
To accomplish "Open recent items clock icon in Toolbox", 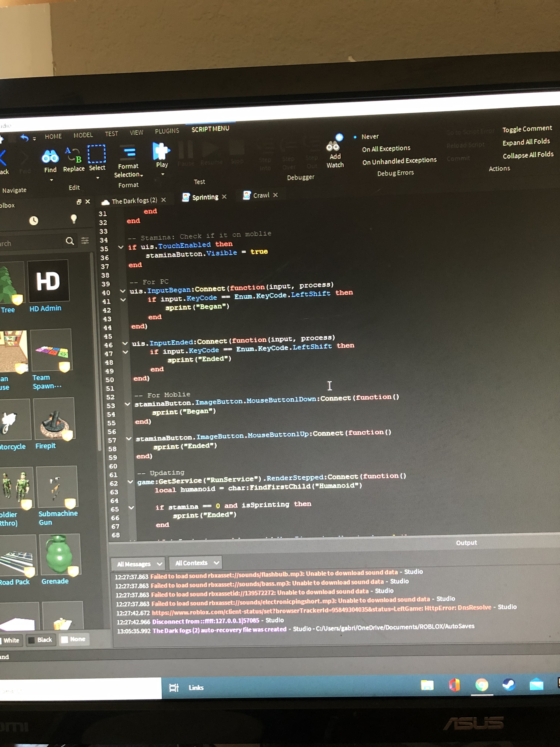I will pos(34,221).
